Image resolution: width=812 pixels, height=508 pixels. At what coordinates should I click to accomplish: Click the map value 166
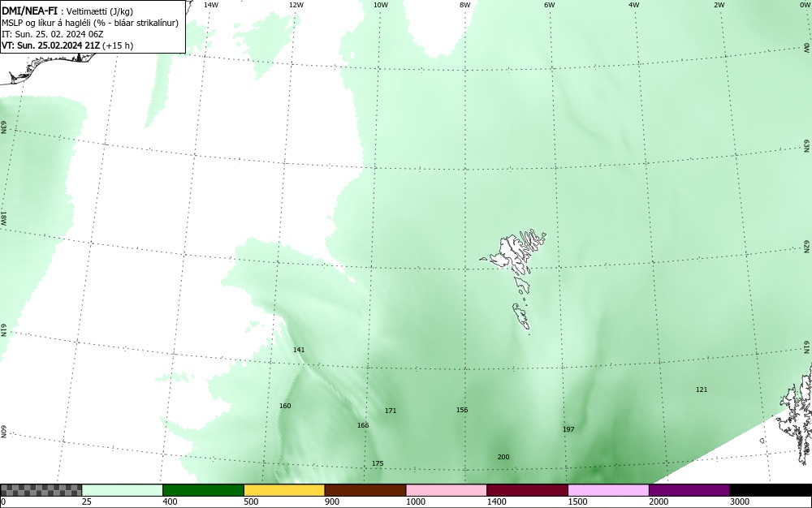pyautogui.click(x=363, y=425)
